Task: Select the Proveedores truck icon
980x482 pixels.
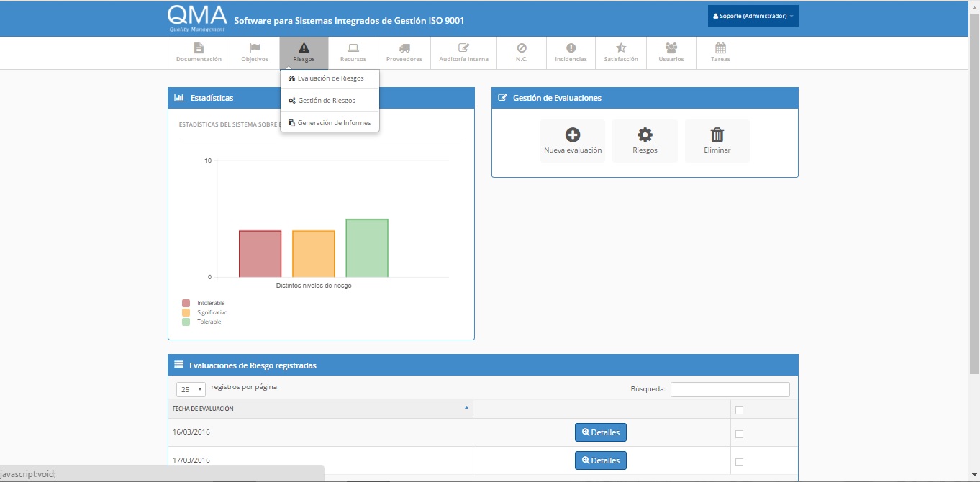Action: [x=404, y=48]
